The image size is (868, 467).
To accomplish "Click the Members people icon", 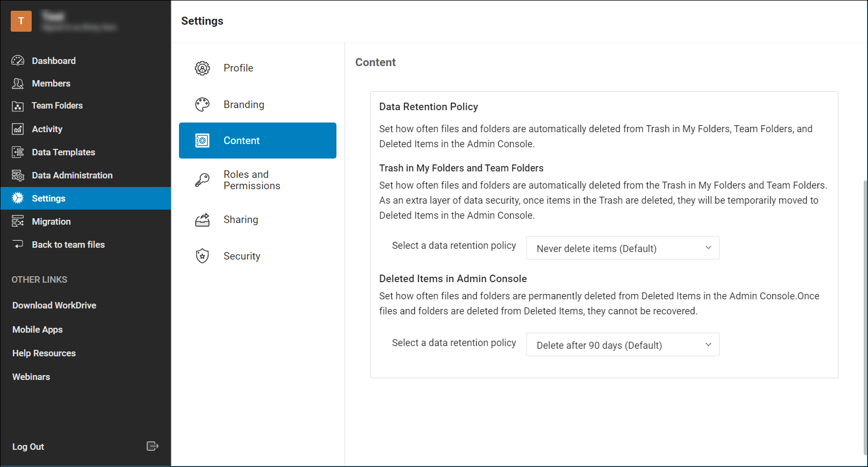I will 18,83.
